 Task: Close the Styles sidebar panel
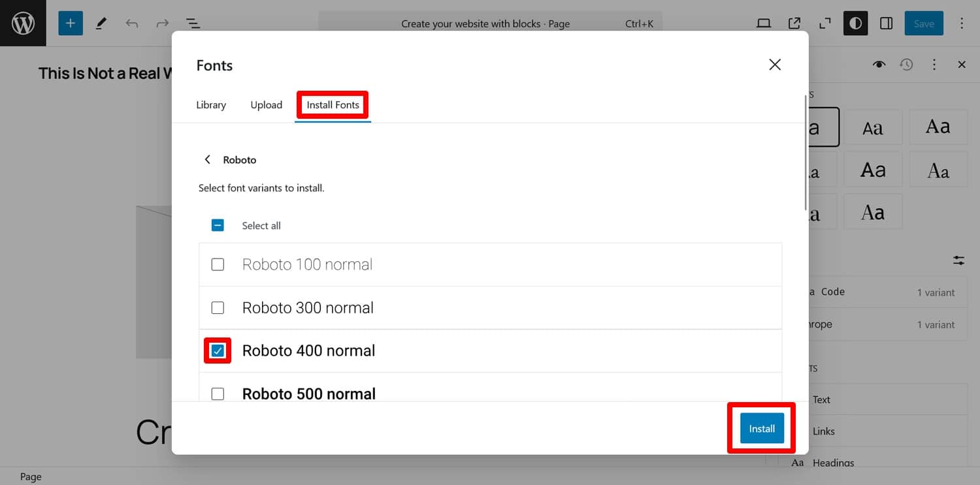pyautogui.click(x=962, y=65)
